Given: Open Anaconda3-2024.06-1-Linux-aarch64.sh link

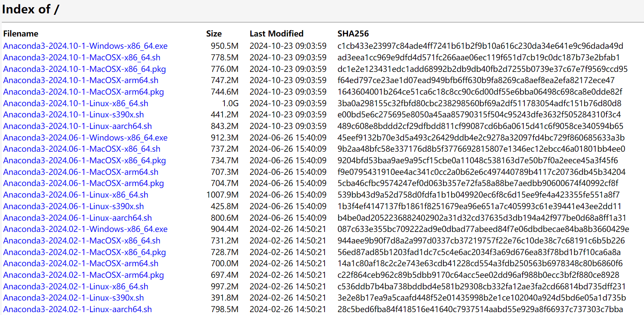Looking at the screenshot, I should [78, 218].
